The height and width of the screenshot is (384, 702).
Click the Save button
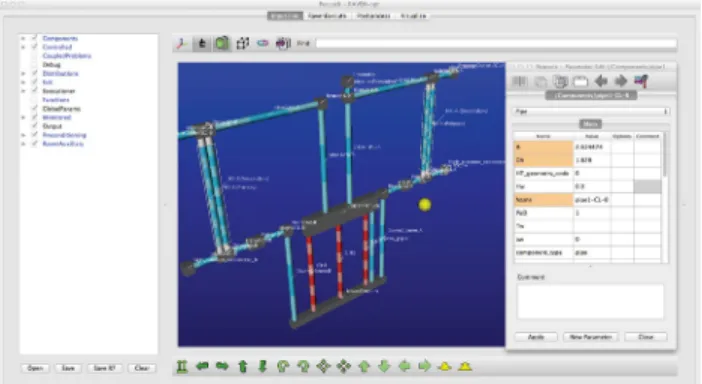point(68,368)
